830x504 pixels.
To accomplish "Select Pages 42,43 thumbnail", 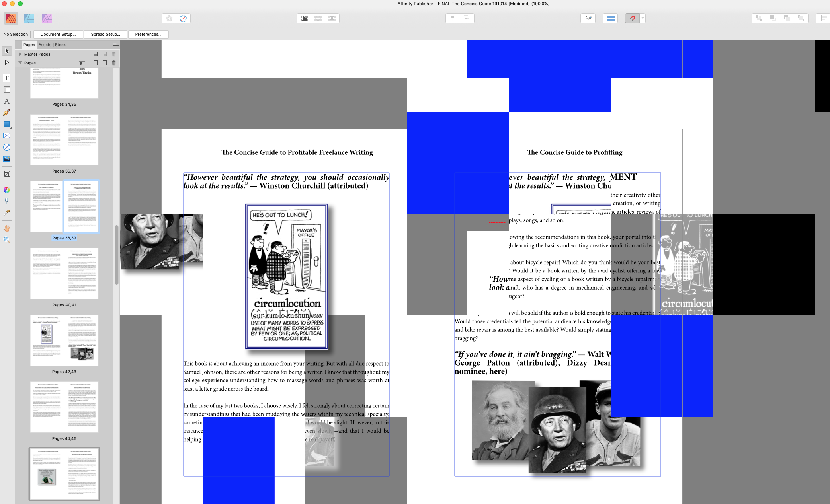I will click(x=64, y=340).
